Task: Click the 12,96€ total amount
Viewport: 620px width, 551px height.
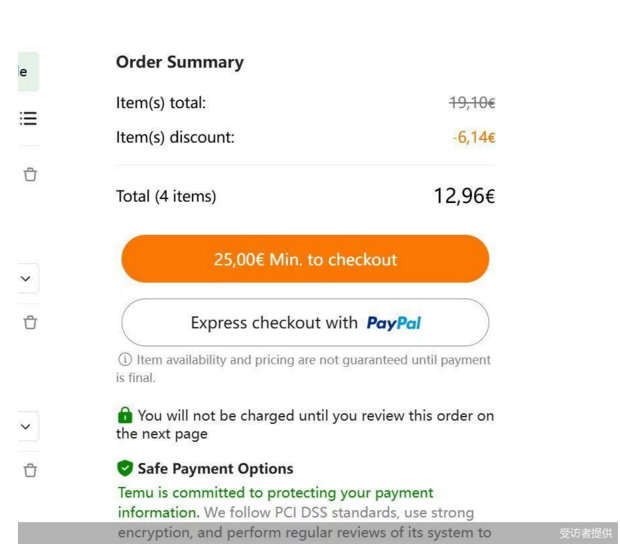Action: point(464,196)
